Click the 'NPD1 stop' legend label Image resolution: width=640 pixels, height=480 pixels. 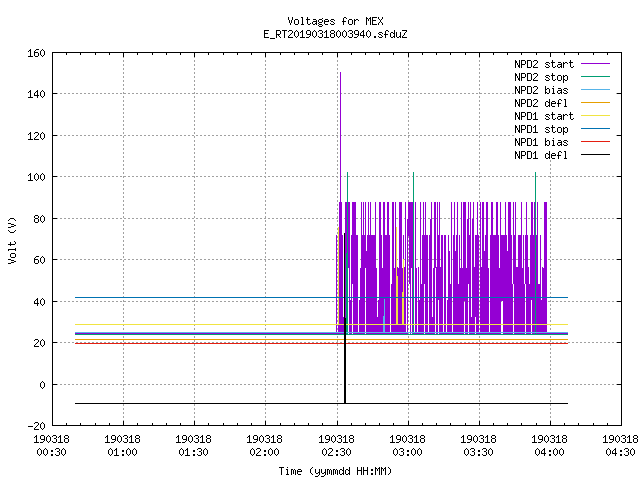(x=541, y=129)
